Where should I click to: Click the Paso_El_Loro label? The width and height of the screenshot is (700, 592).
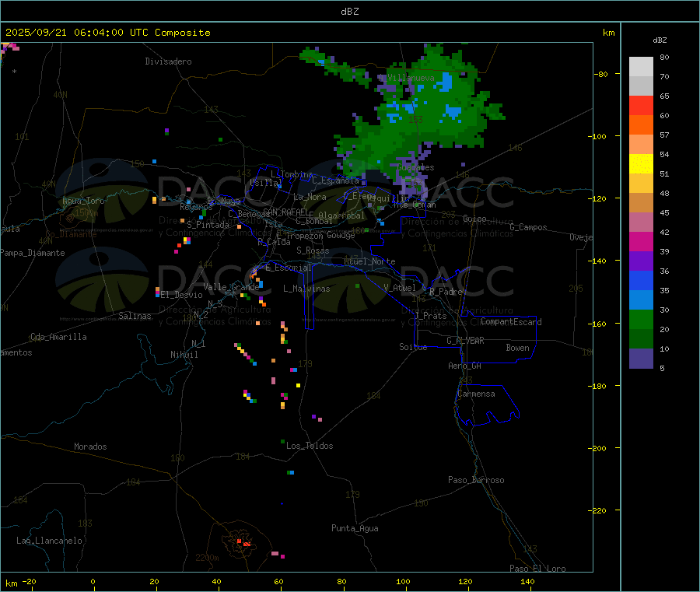tap(537, 569)
